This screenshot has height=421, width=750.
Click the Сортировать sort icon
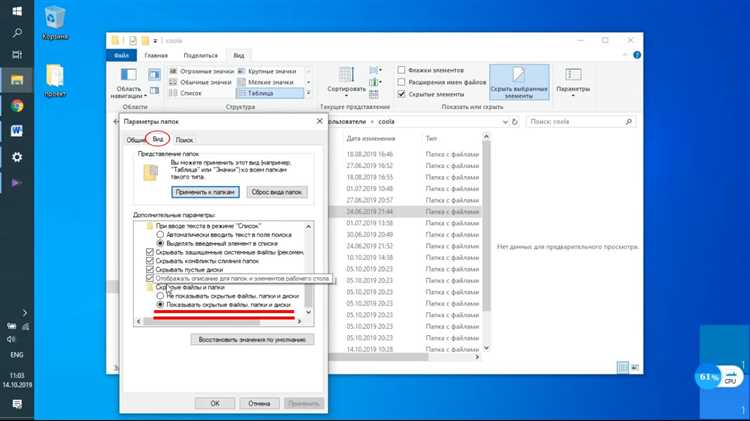click(346, 76)
